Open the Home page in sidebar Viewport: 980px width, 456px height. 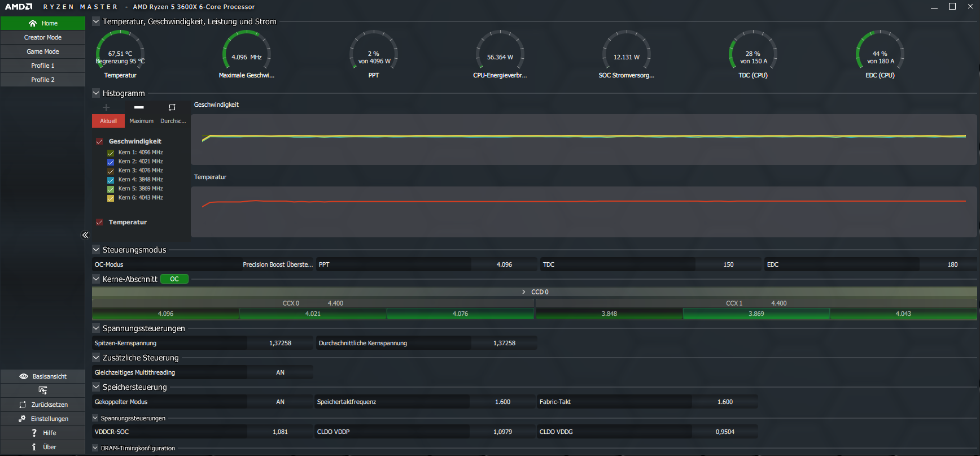[43, 23]
